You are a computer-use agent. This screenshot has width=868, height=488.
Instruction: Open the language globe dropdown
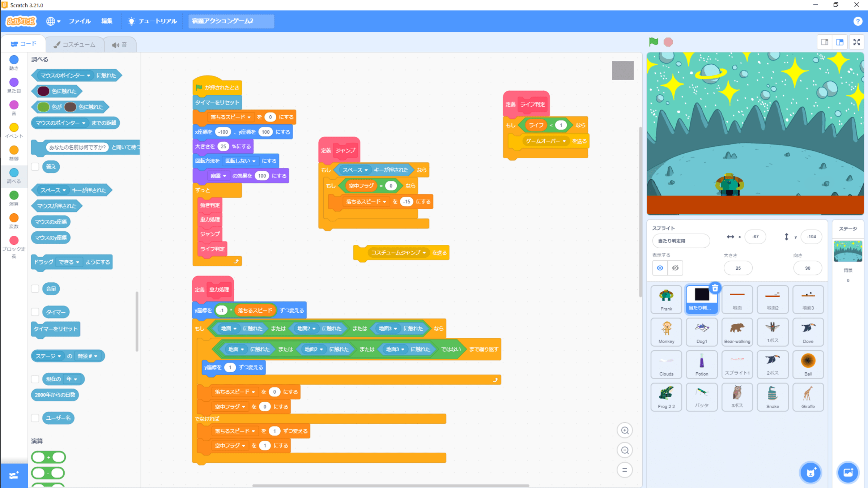pyautogui.click(x=53, y=21)
